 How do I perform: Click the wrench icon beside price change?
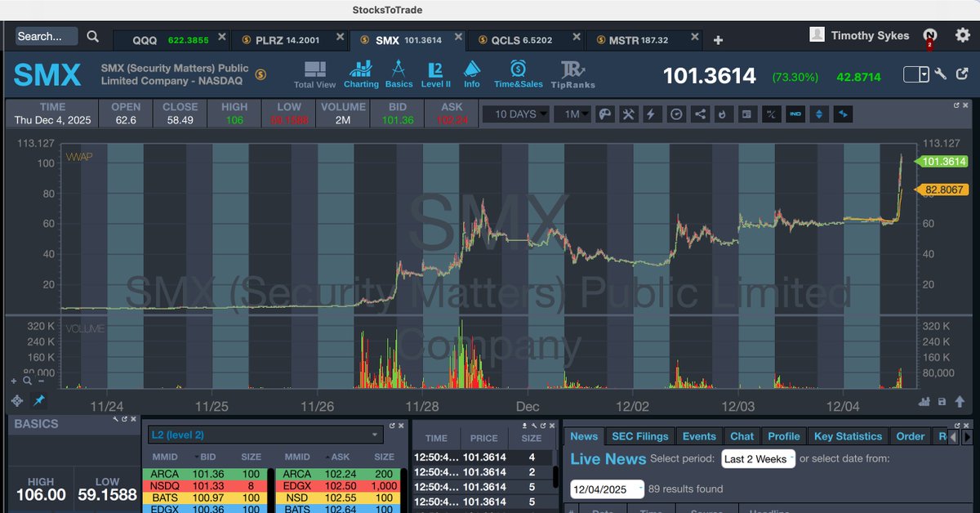[x=941, y=74]
